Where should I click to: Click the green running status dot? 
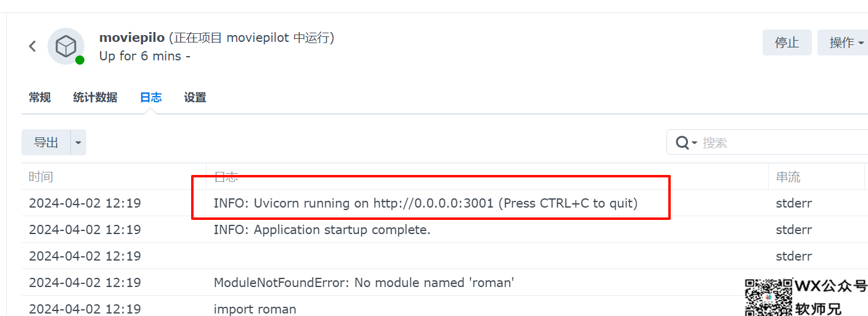(x=80, y=60)
